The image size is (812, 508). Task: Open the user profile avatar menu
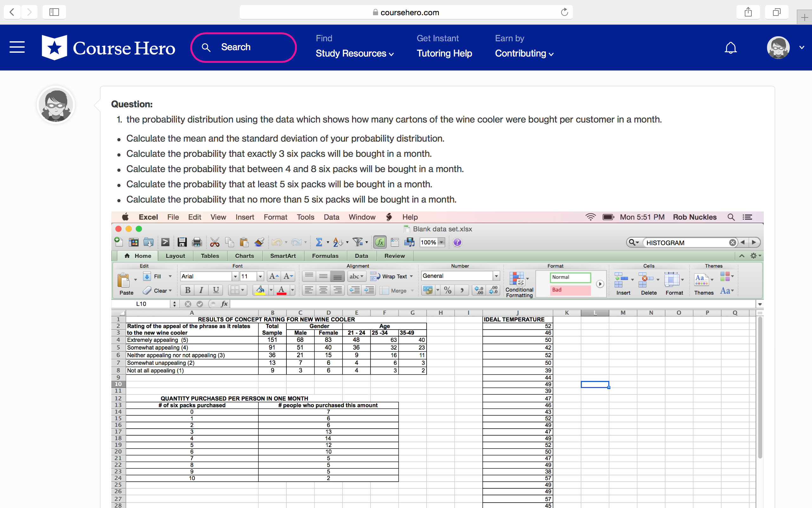pos(778,47)
